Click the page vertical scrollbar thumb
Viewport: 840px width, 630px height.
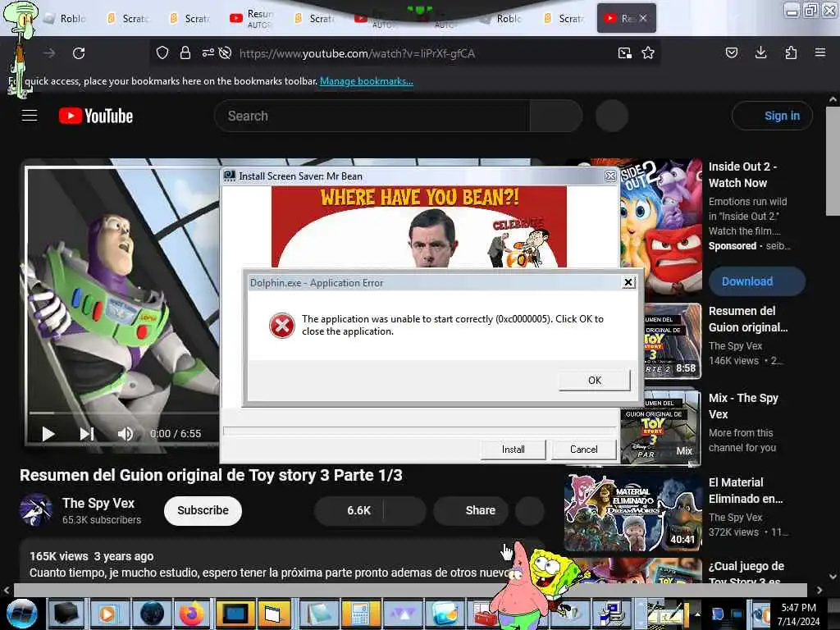833,162
